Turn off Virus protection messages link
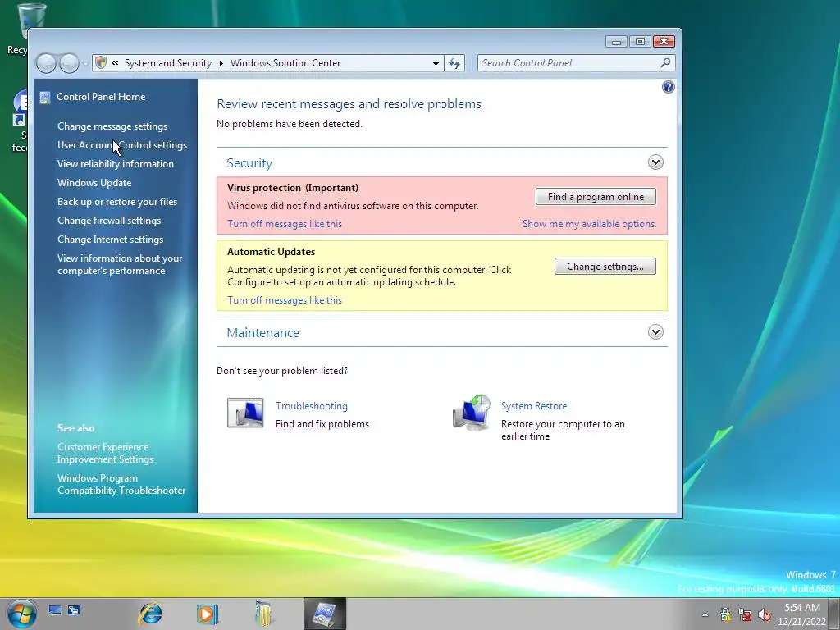The image size is (840, 630). 285,224
